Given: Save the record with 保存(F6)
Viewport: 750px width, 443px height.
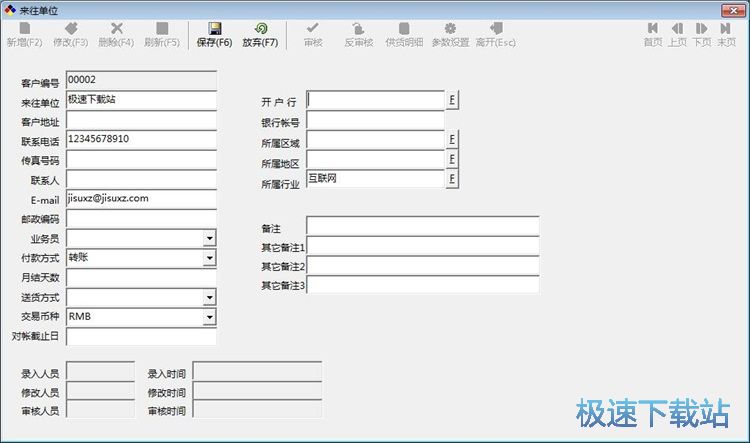Looking at the screenshot, I should pyautogui.click(x=214, y=34).
